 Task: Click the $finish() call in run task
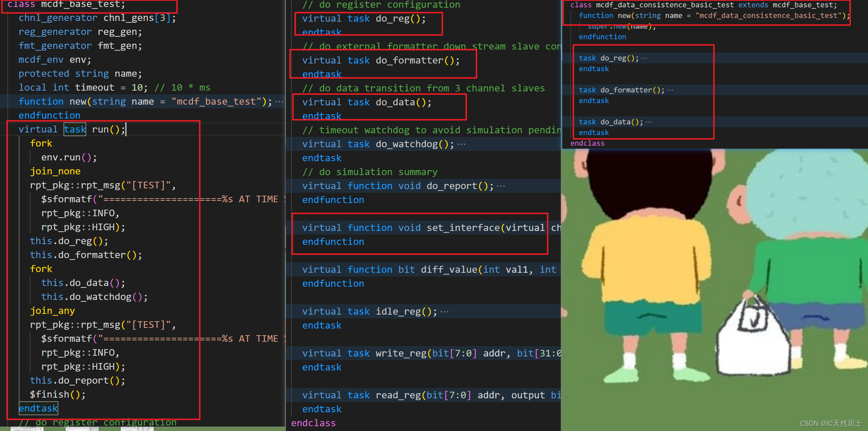pyautogui.click(x=57, y=394)
